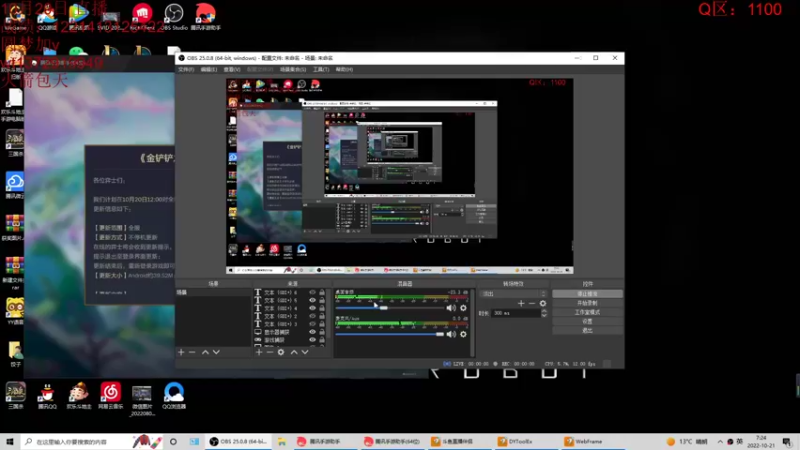Image resolution: width=800 pixels, height=450 pixels.
Task: Click desktop audio settings gear icon
Action: coord(463,308)
